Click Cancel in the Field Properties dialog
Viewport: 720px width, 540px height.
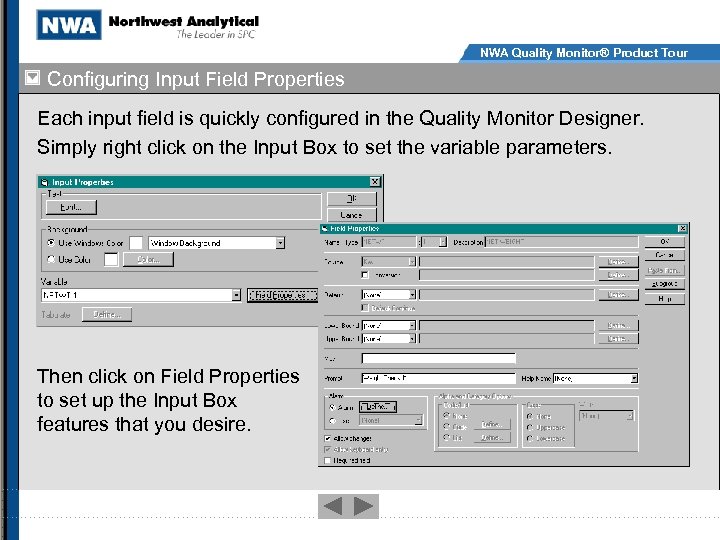pyautogui.click(x=664, y=255)
